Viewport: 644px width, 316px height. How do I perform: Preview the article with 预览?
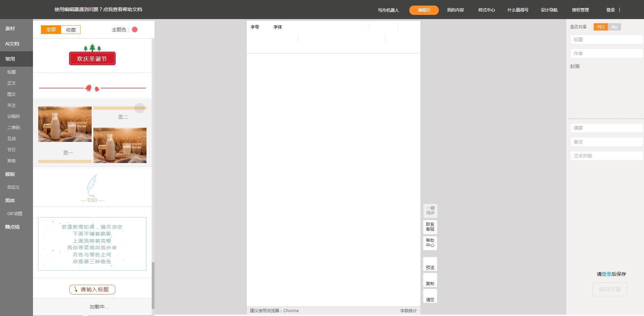(430, 264)
